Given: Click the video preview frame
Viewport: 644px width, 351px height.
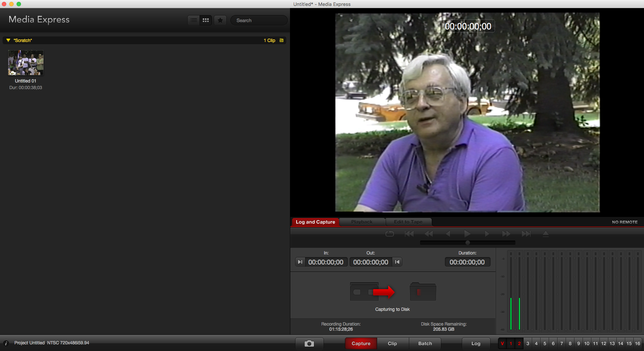Looking at the screenshot, I should point(467,113).
